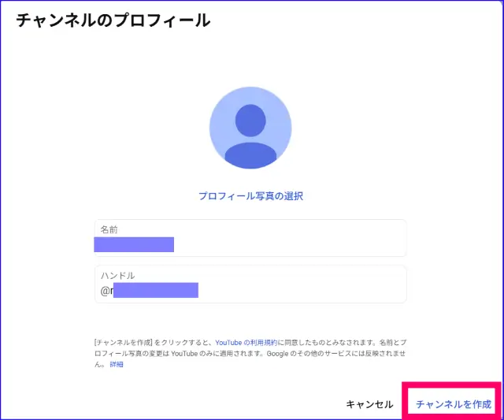The image size is (504, 420).
Task: Focus the 名前 input field
Action: [250, 238]
